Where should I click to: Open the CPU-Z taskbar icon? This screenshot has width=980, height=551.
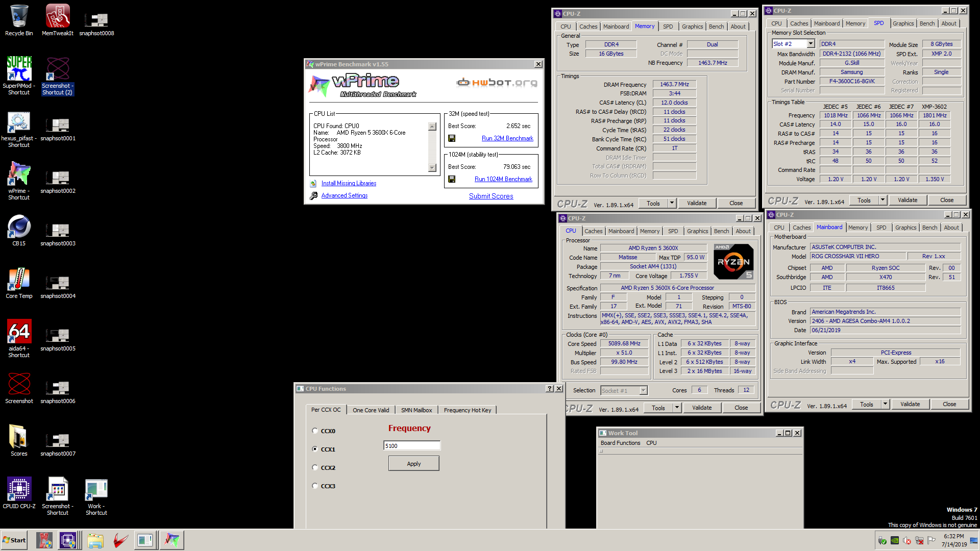[68, 540]
